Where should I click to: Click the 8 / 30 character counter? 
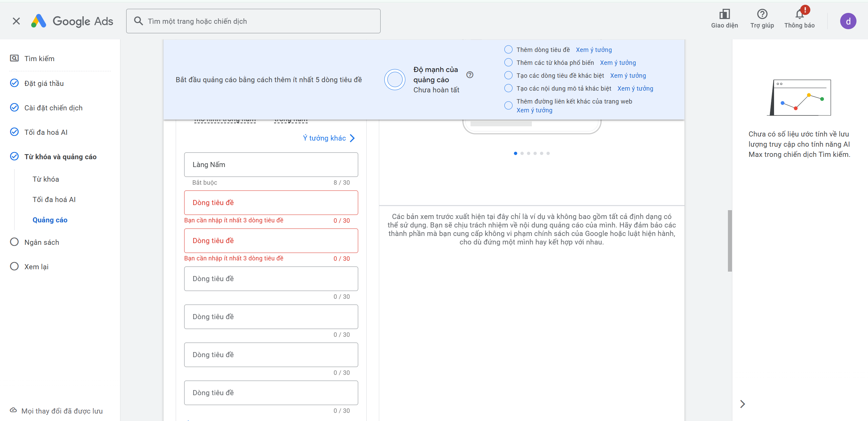(342, 182)
